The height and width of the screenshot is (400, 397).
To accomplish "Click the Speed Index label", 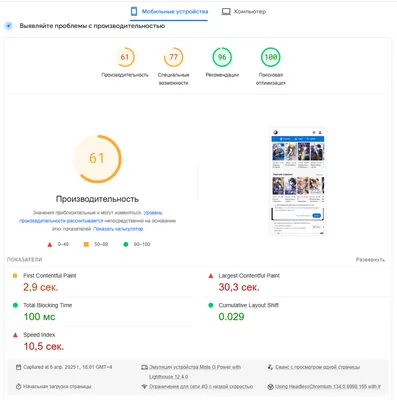I will (39, 335).
